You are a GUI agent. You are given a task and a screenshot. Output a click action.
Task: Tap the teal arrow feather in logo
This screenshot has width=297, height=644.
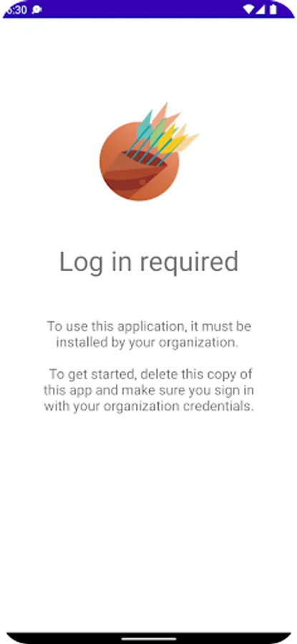[145, 125]
